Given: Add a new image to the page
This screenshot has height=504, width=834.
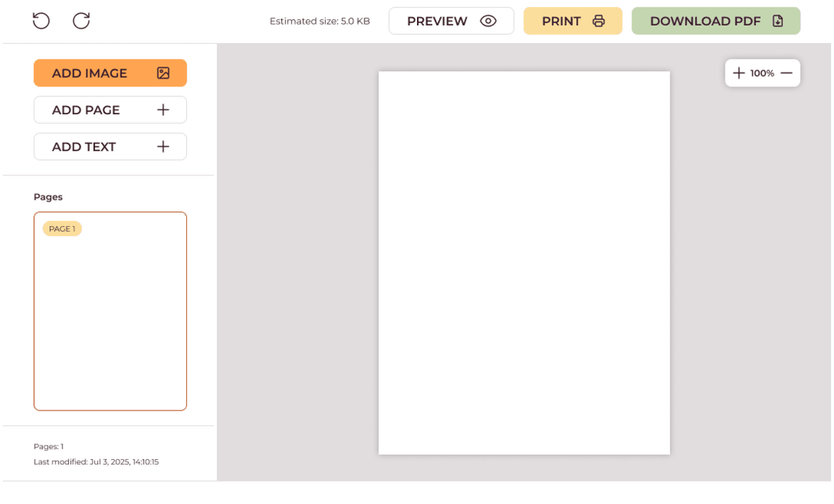Looking at the screenshot, I should click(110, 73).
